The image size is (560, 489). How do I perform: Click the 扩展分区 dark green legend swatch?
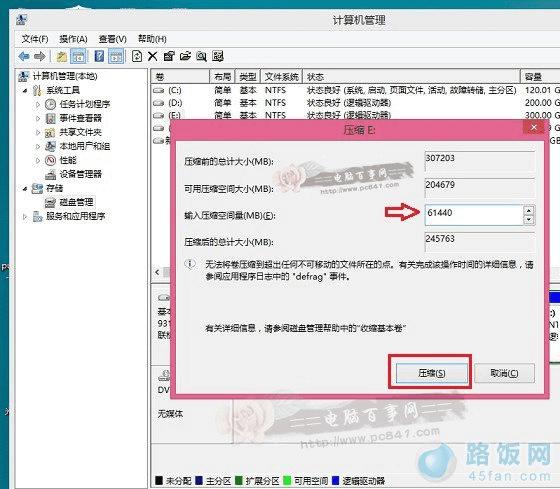(x=239, y=481)
